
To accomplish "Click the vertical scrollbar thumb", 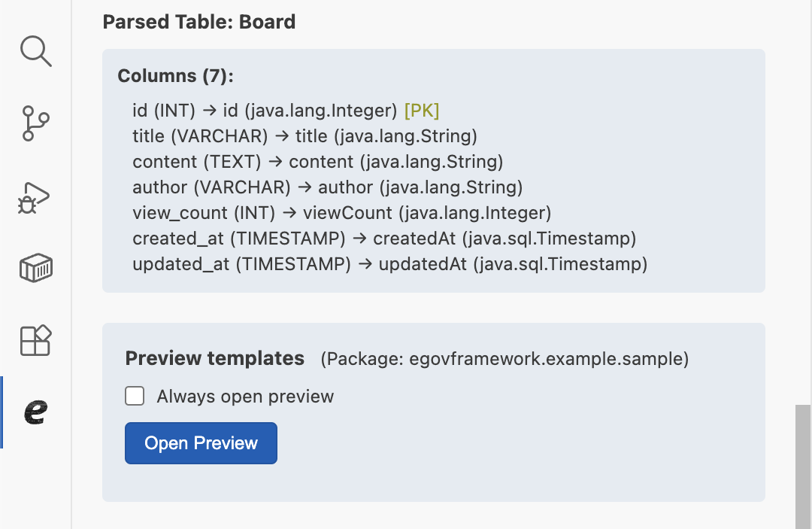I will pyautogui.click(x=803, y=467).
